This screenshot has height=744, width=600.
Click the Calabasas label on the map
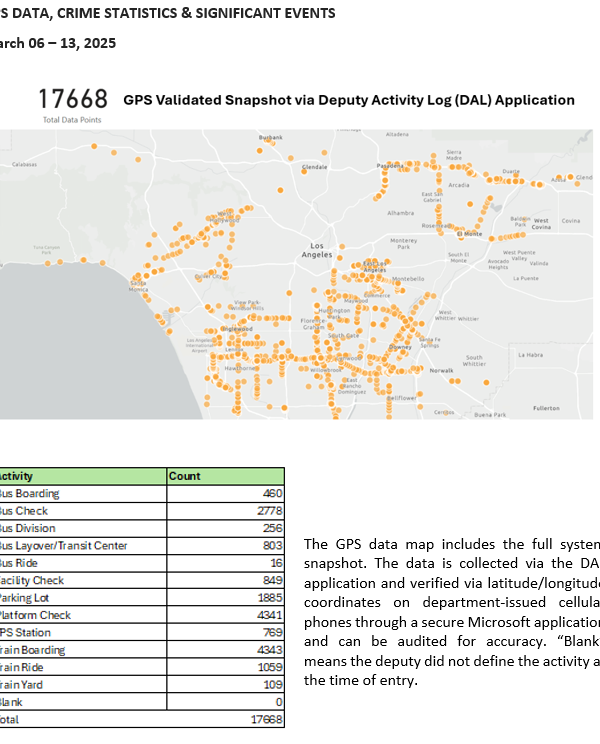[25, 163]
